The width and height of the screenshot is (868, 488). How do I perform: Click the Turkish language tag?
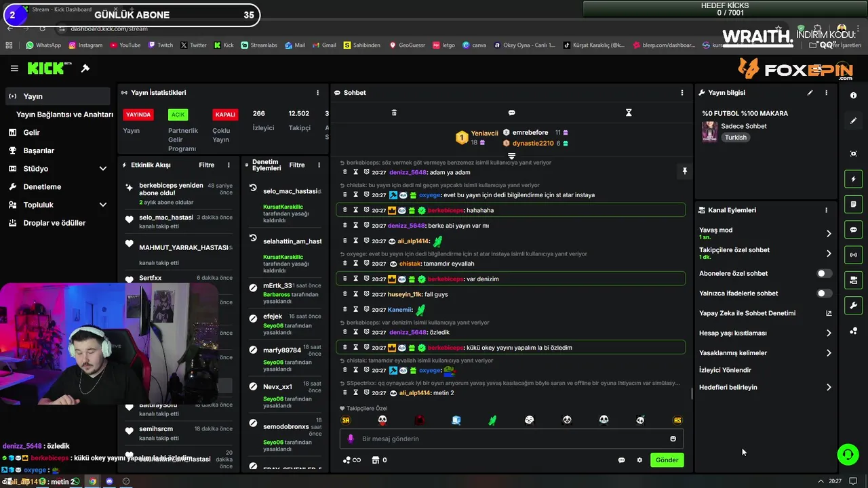tap(735, 138)
